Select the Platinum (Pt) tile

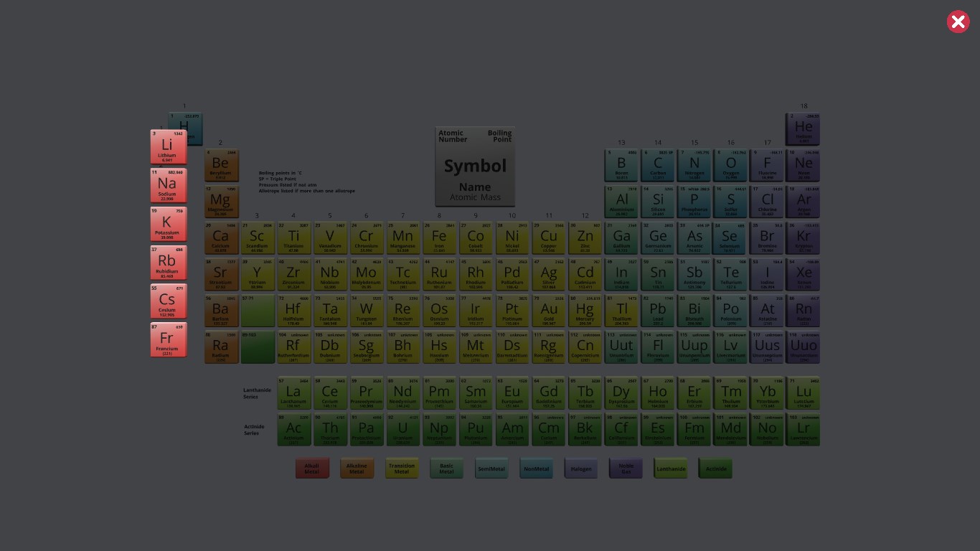[512, 311]
